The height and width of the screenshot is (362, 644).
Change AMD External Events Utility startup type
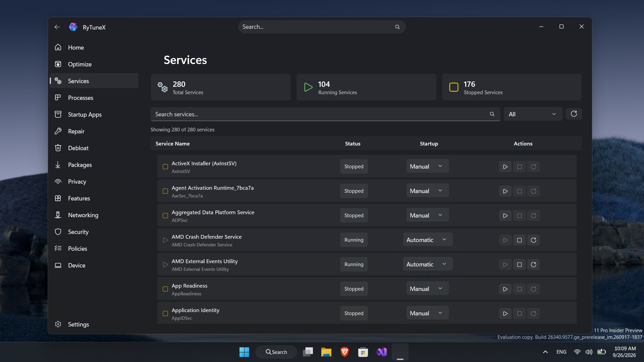click(428, 264)
